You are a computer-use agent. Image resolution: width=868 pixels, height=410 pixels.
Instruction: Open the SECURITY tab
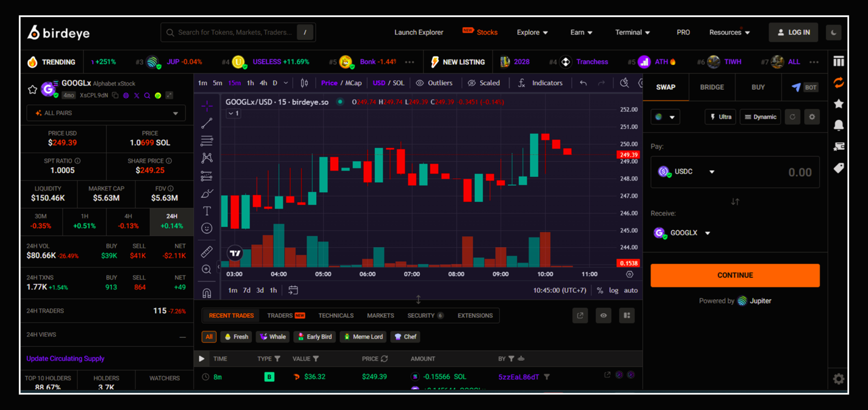click(x=425, y=316)
